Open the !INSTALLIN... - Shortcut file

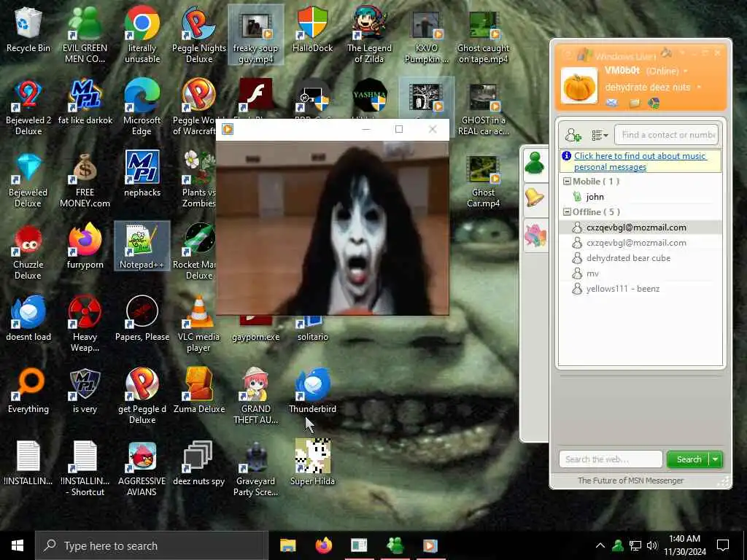pyautogui.click(x=85, y=469)
